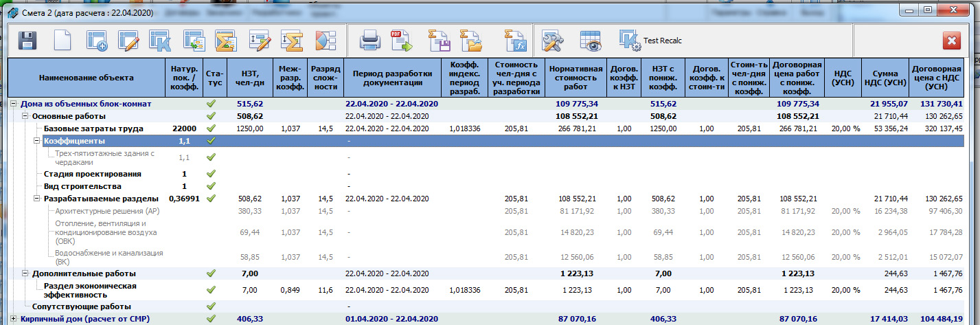Select Раздел экономическая эффективность row

(486, 290)
